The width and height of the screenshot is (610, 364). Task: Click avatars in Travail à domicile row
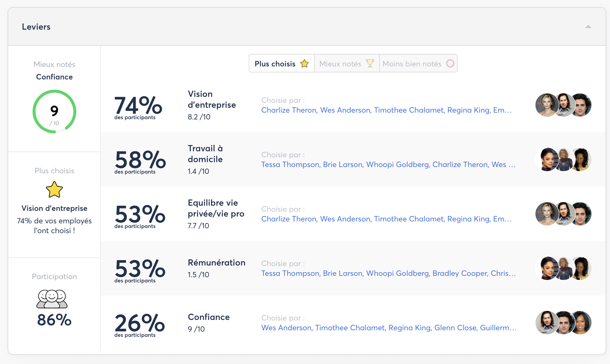click(x=563, y=159)
